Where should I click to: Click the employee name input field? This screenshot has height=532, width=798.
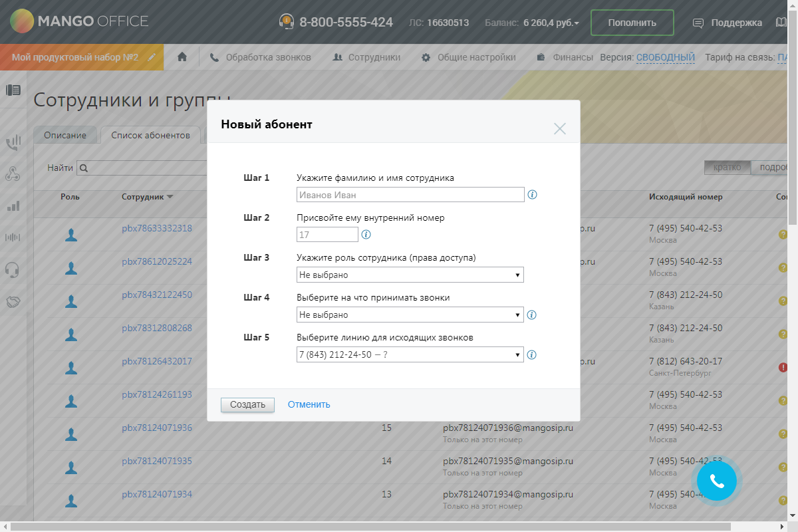(410, 195)
